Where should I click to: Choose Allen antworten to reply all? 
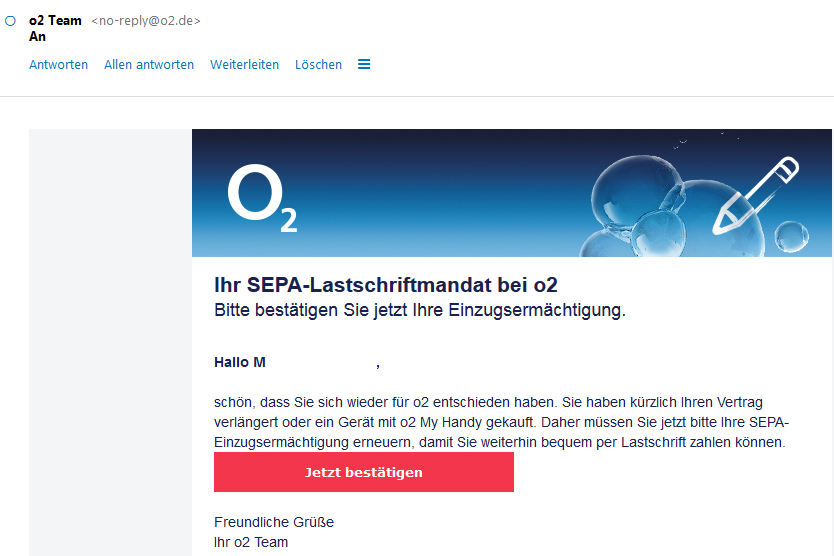pos(149,64)
